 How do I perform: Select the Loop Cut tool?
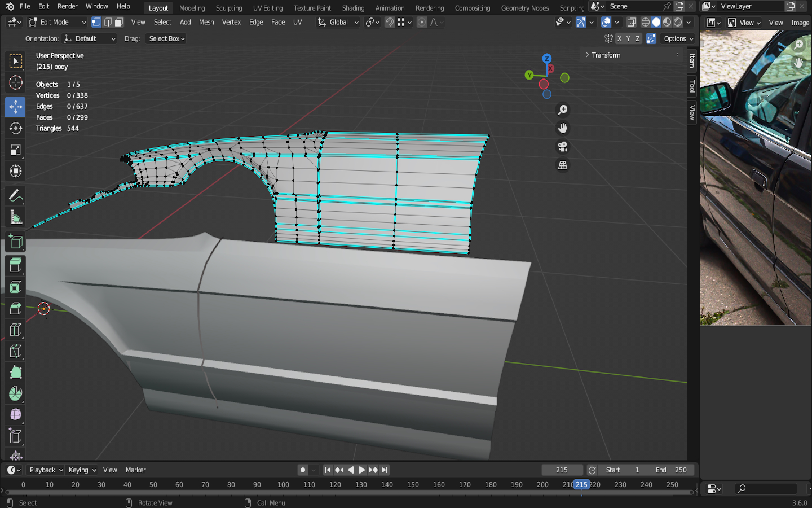[15, 330]
